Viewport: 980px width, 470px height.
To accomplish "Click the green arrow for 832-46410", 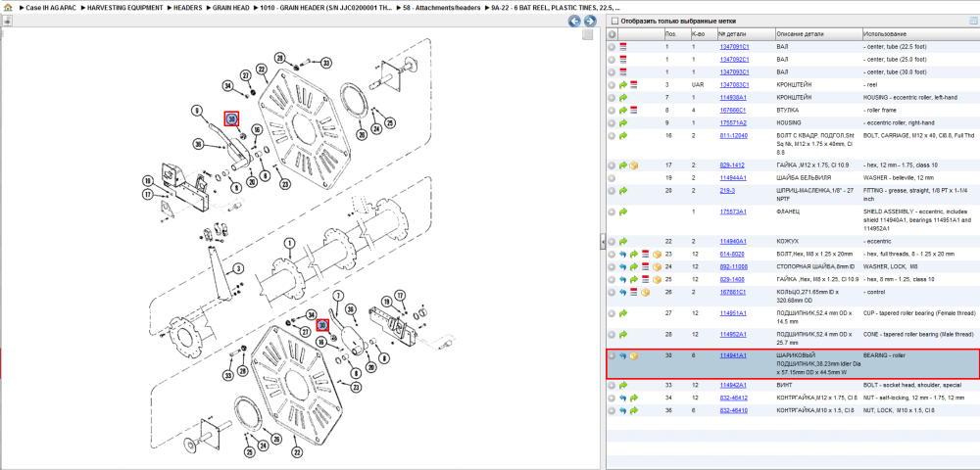I will (x=634, y=410).
